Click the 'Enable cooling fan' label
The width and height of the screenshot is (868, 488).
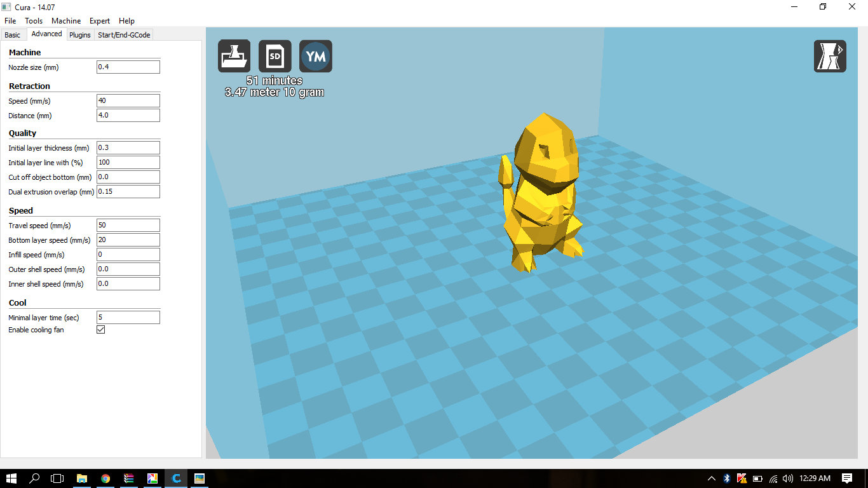point(36,330)
